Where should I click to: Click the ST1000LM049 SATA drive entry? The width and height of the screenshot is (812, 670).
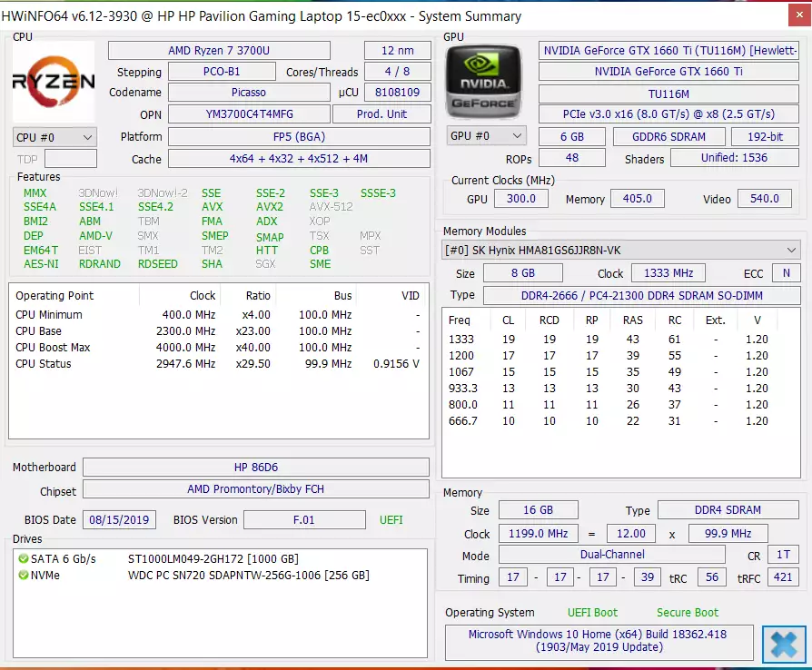point(213,558)
